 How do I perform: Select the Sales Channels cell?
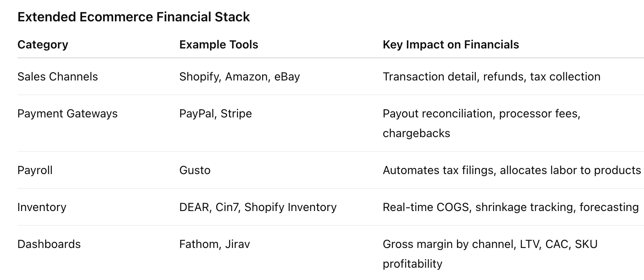point(57,77)
